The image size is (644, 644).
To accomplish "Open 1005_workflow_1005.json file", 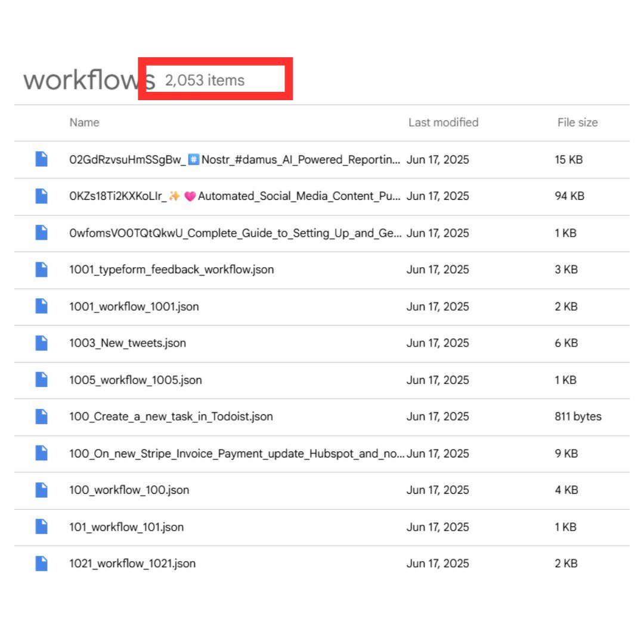I will 135,380.
